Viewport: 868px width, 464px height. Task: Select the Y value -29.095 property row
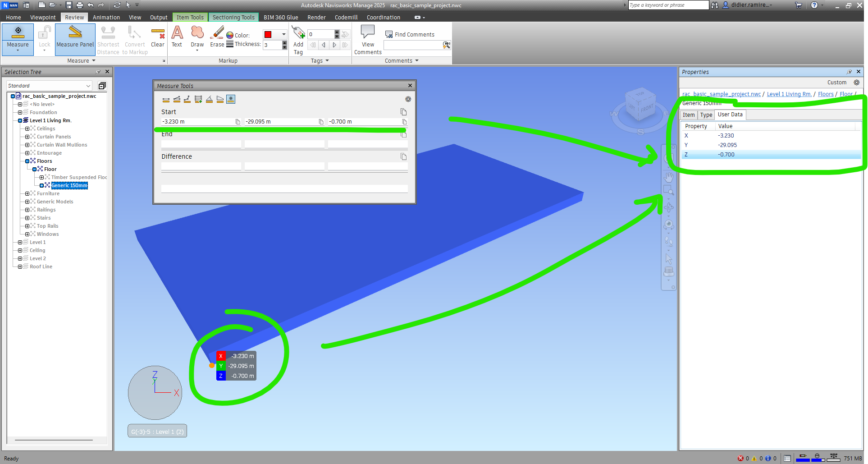771,145
